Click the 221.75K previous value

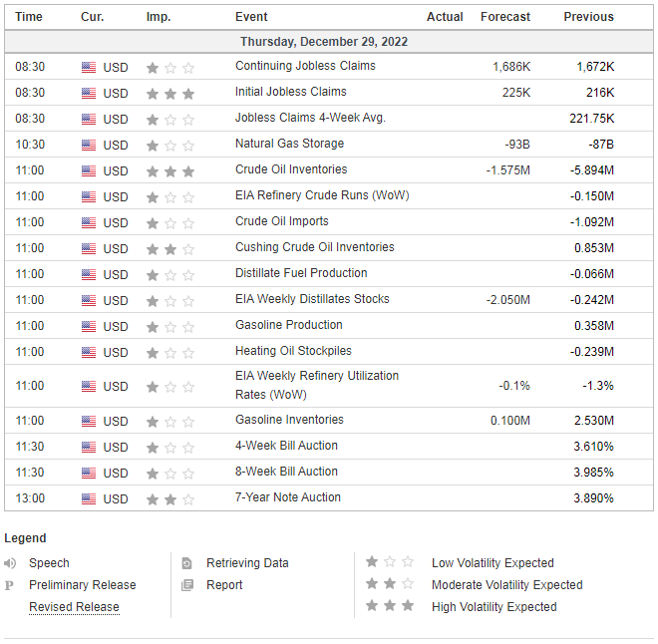click(591, 119)
